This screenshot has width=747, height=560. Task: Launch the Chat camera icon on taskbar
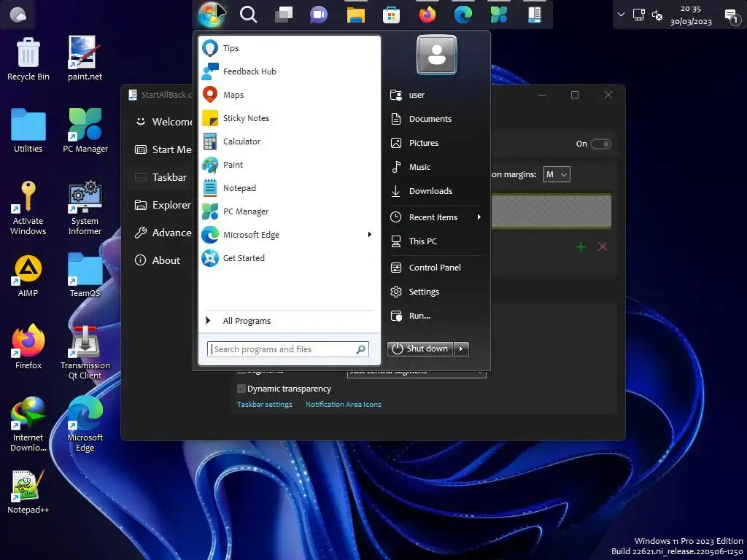319,15
